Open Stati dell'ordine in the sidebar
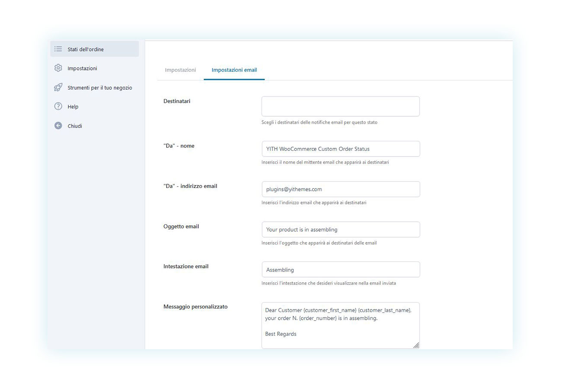Screen dimensions: 562x392 tap(95, 49)
